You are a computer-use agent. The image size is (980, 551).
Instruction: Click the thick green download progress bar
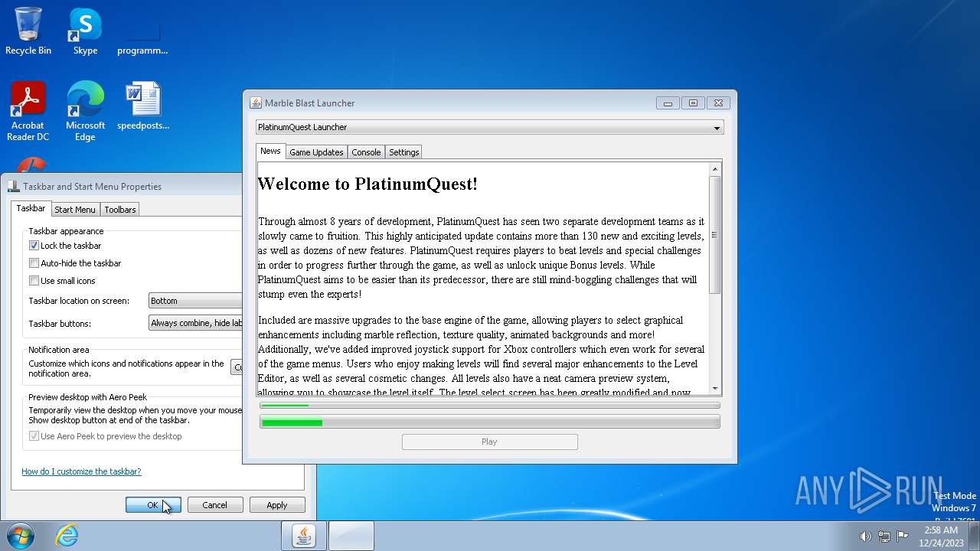click(x=489, y=422)
